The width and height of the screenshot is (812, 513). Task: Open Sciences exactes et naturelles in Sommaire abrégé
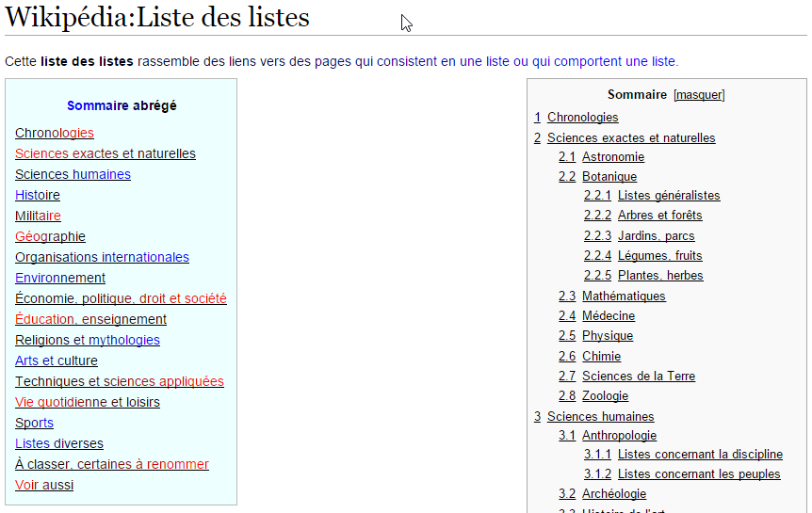[106, 153]
